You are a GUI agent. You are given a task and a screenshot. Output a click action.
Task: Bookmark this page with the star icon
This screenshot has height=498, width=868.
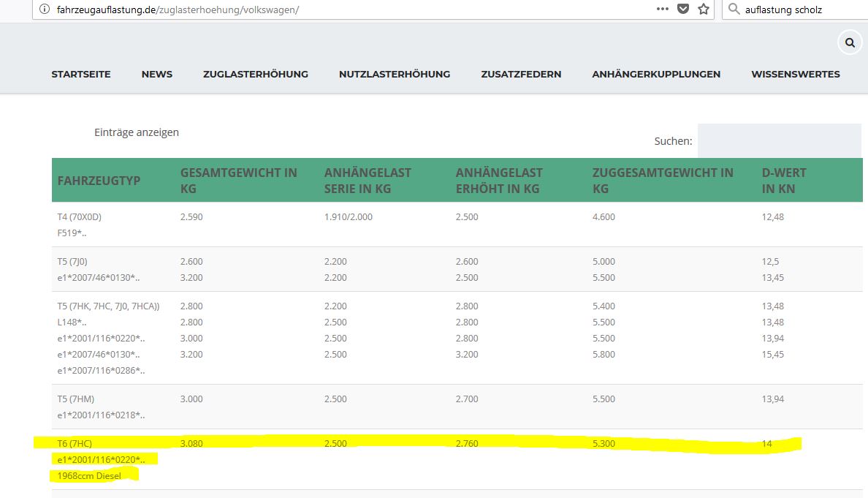[704, 10]
